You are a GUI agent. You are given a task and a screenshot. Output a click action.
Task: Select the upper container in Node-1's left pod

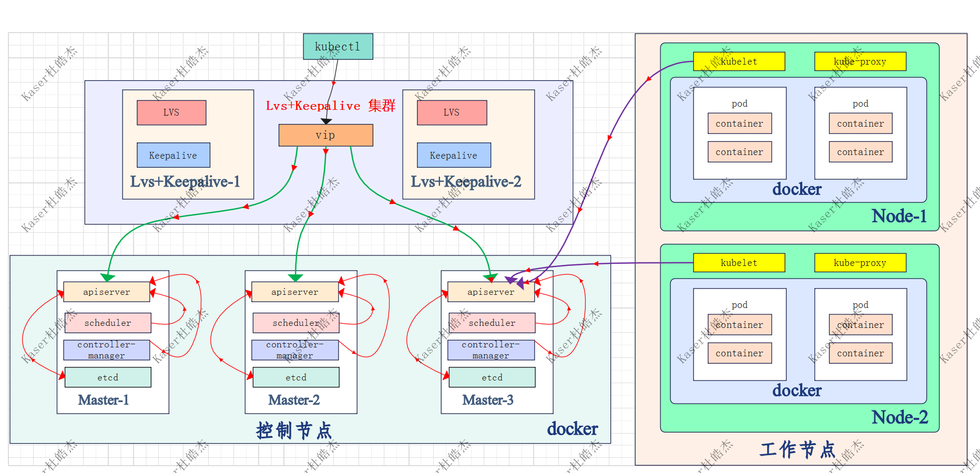[740, 124]
